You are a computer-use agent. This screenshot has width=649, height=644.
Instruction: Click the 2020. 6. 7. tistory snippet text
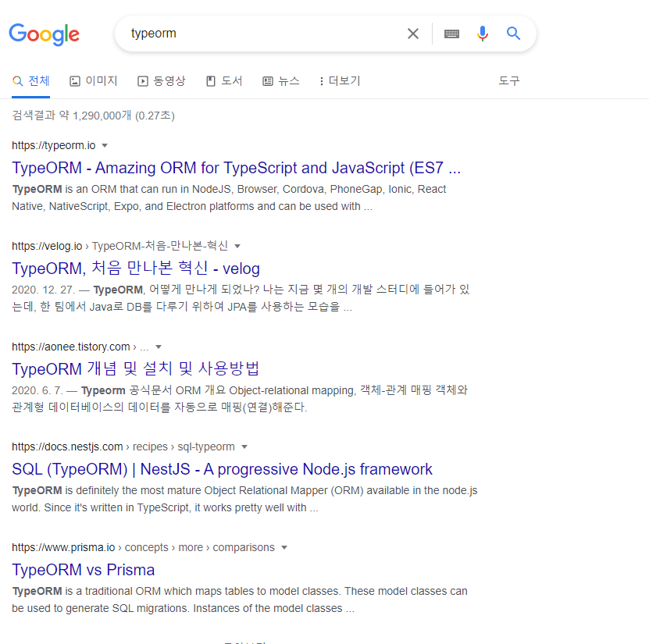240,399
